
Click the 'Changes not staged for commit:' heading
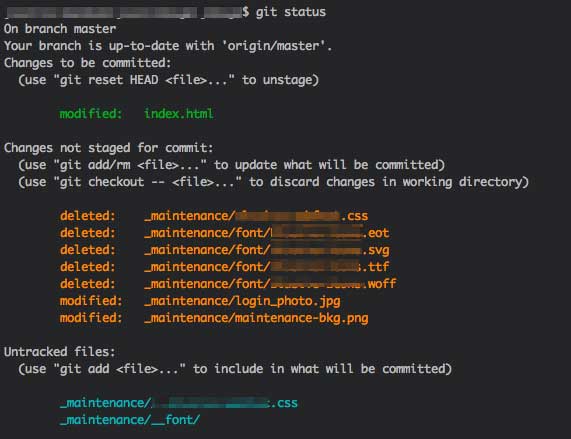109,148
